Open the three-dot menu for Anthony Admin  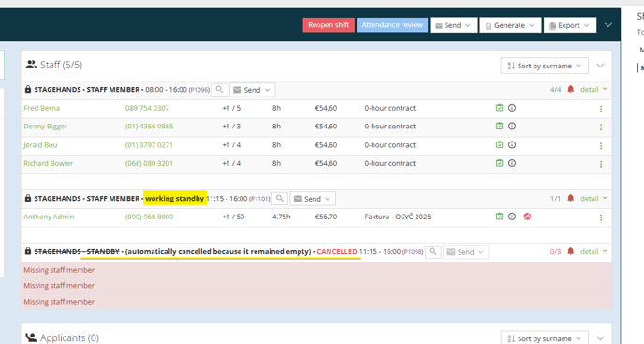click(601, 217)
